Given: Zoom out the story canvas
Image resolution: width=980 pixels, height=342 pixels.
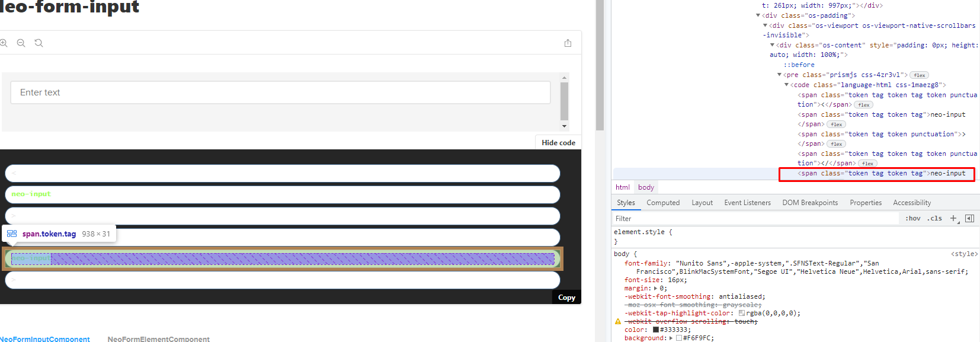Looking at the screenshot, I should (x=21, y=43).
